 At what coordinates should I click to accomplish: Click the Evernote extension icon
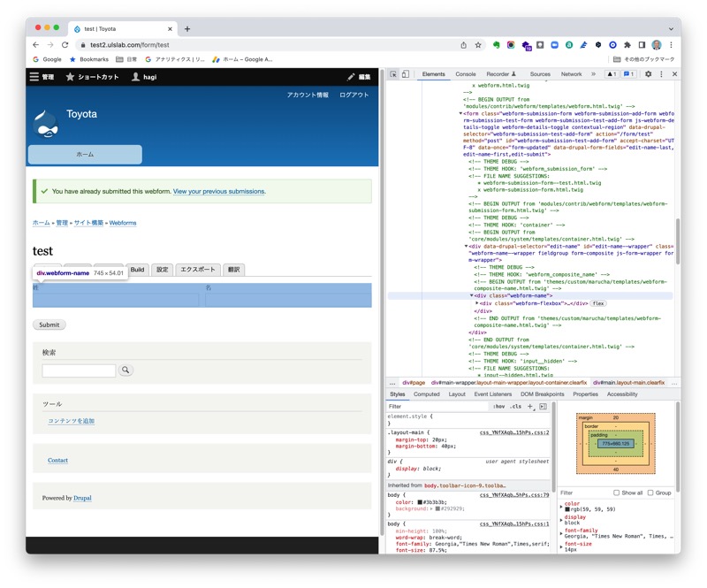(x=496, y=45)
